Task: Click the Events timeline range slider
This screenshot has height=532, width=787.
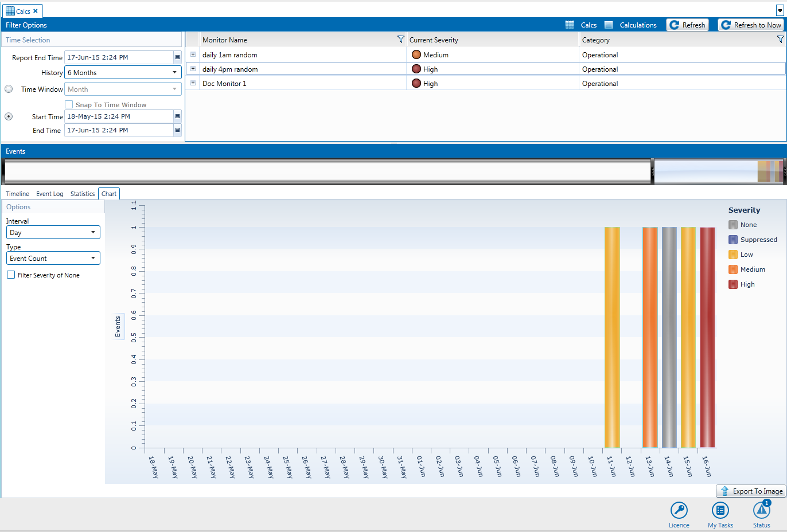Action: 718,171
